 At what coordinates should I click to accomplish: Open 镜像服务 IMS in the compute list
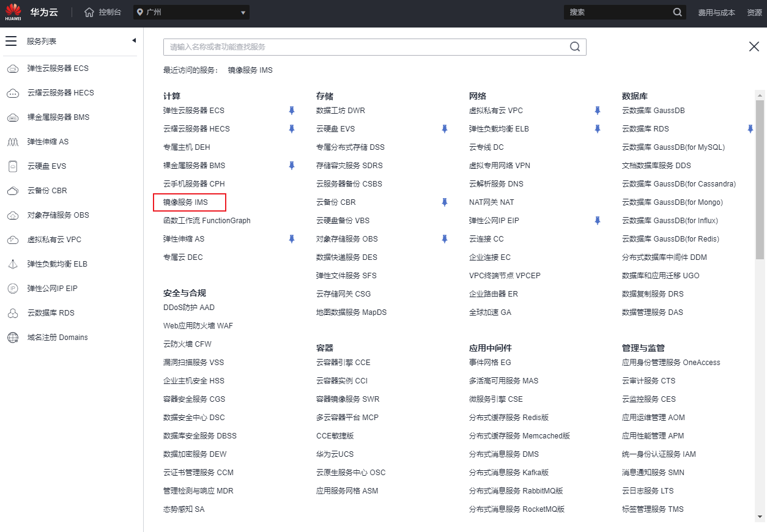coord(185,202)
